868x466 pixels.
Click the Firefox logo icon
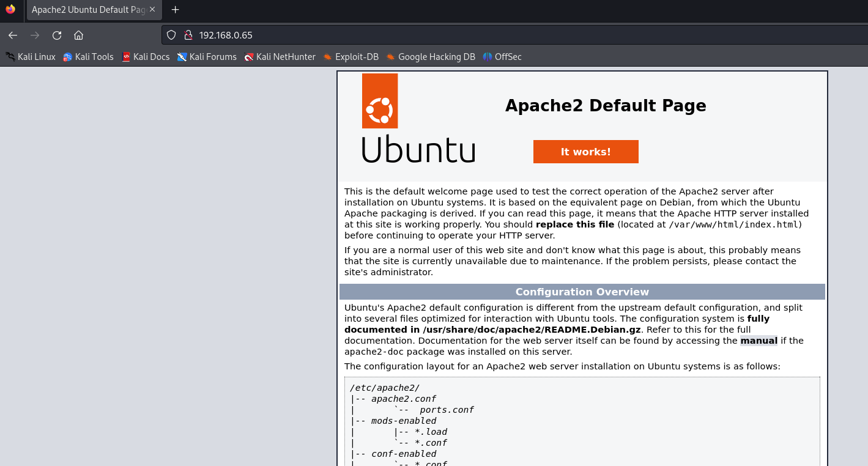pyautogui.click(x=10, y=10)
